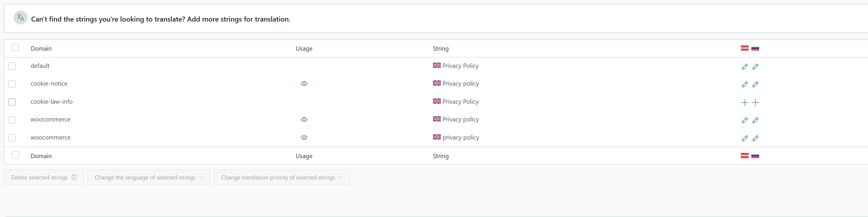Screen dimensions: 868x217
Task: Click the Latvian flag in the table header
Action: [x=745, y=48]
